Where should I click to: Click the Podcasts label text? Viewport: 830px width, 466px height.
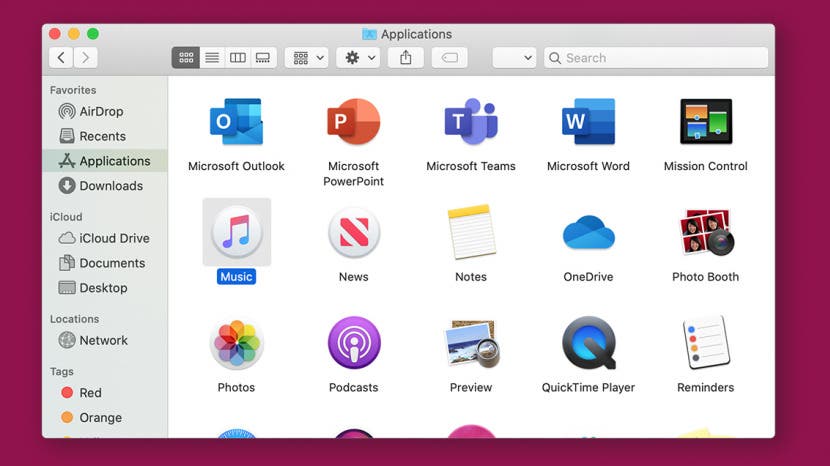coord(354,388)
